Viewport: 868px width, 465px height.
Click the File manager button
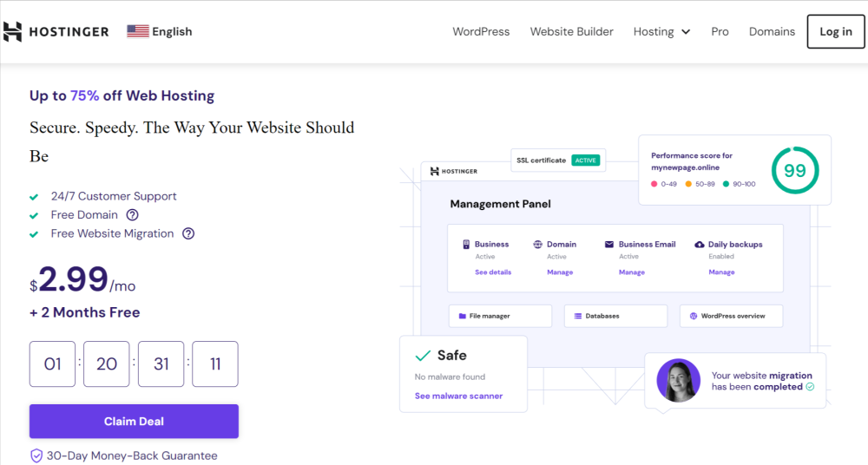pos(501,316)
